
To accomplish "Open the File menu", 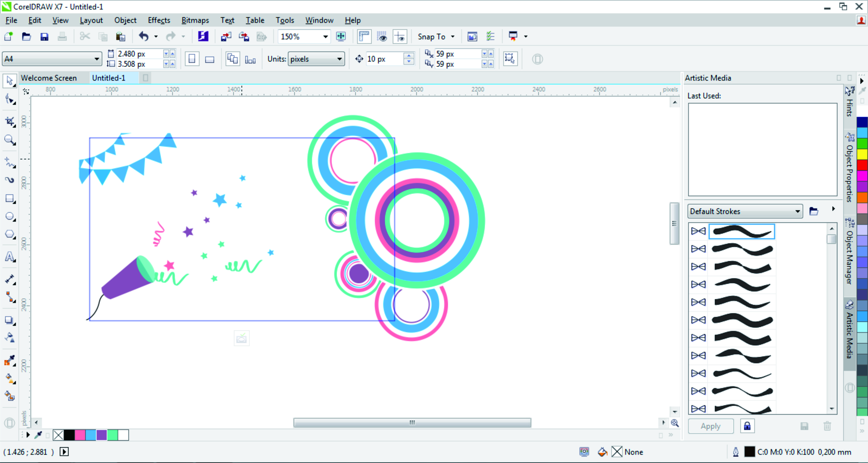I will coord(11,20).
